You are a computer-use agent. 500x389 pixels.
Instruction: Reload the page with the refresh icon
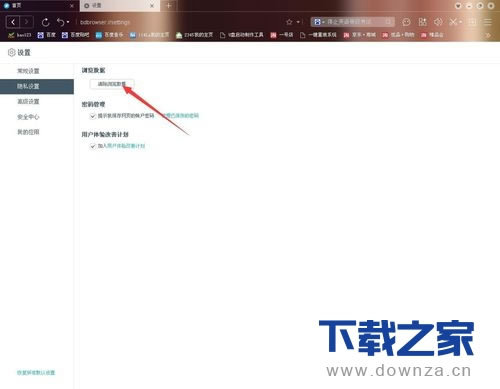point(46,22)
